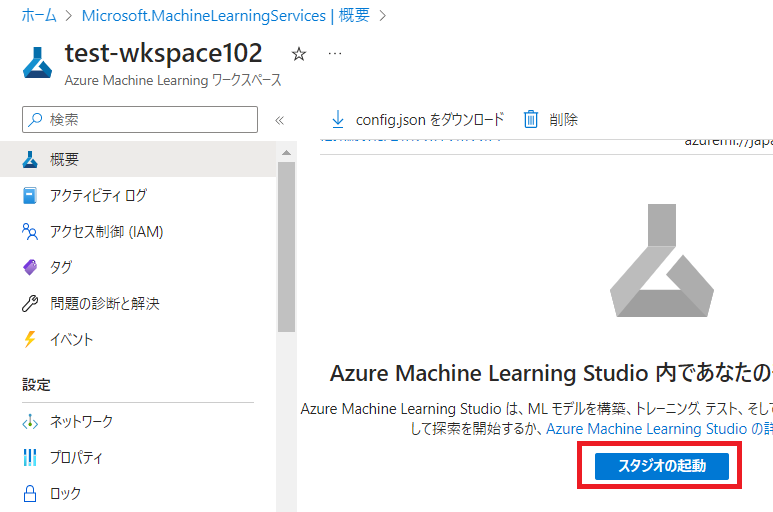The width and height of the screenshot is (773, 512).
Task: Click the Azure Machine Learning workspace logo
Action: coord(37,63)
